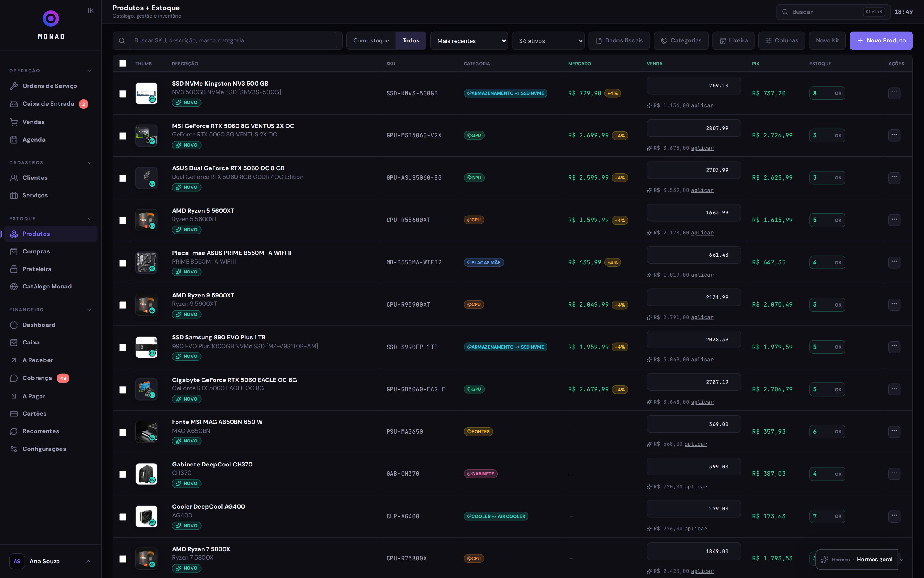Image resolution: width=924 pixels, height=578 pixels.
Task: Open Ordens de Serviço wrench icon
Action: [14, 86]
